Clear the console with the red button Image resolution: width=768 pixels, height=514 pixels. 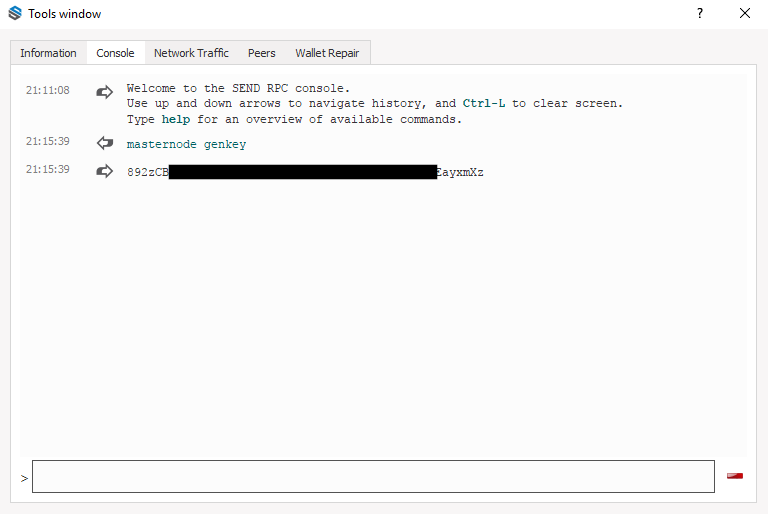735,476
